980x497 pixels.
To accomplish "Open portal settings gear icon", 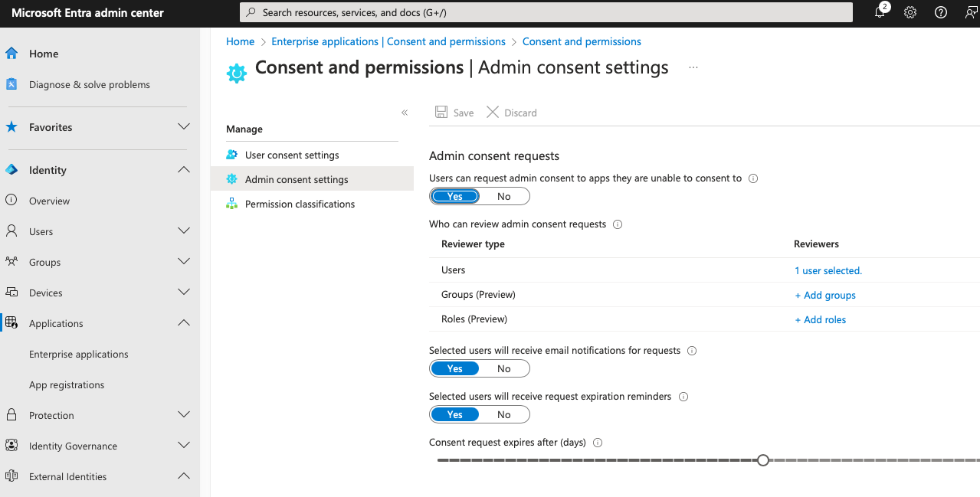I will click(x=910, y=12).
